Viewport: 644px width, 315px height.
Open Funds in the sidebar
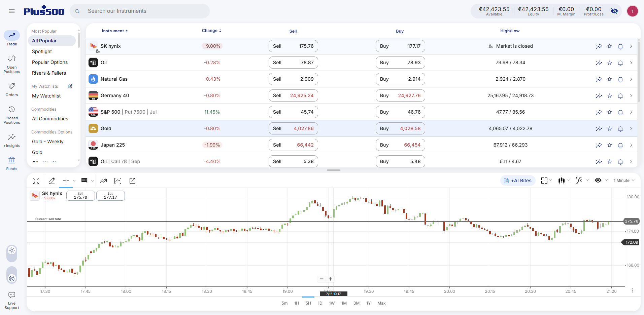(12, 164)
